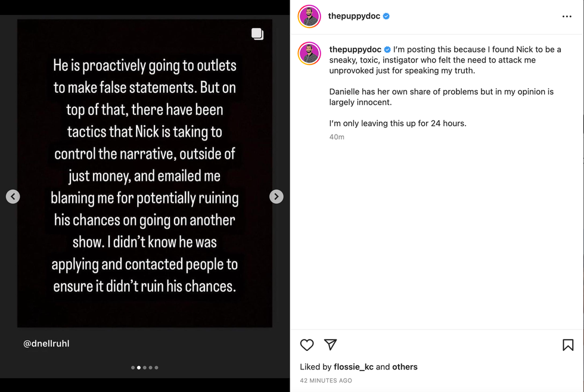Open the post options three-dot menu
This screenshot has width=584, height=392.
(567, 16)
